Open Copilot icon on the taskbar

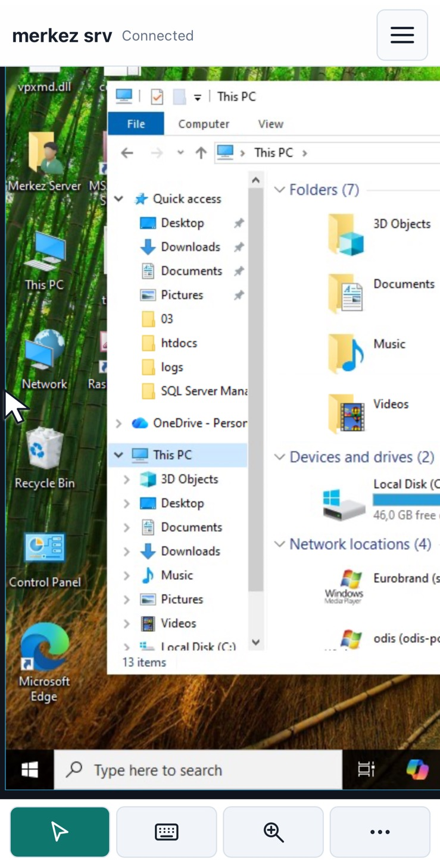[417, 770]
